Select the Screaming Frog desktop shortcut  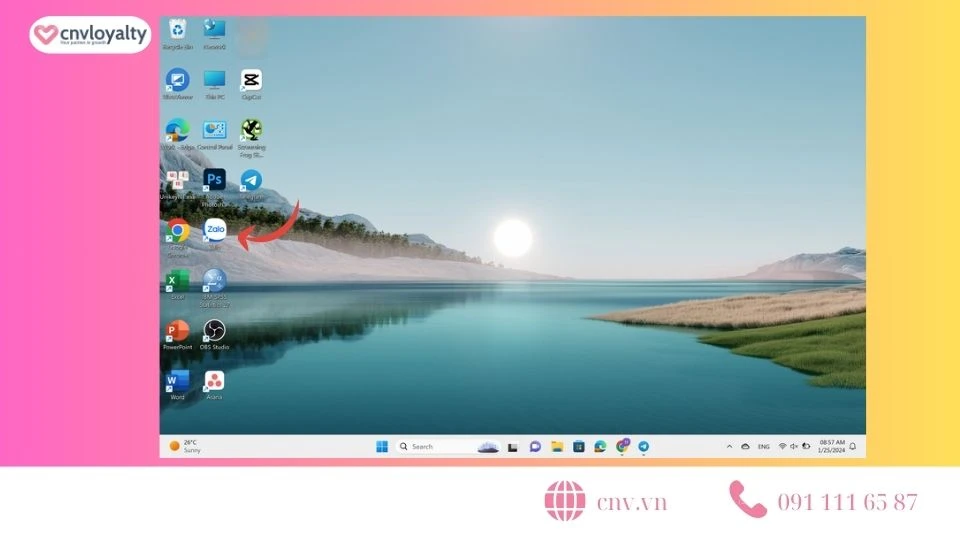tap(251, 131)
